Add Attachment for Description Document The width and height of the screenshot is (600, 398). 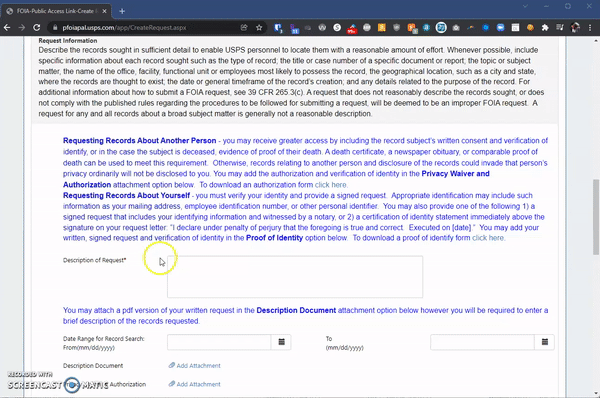point(198,365)
